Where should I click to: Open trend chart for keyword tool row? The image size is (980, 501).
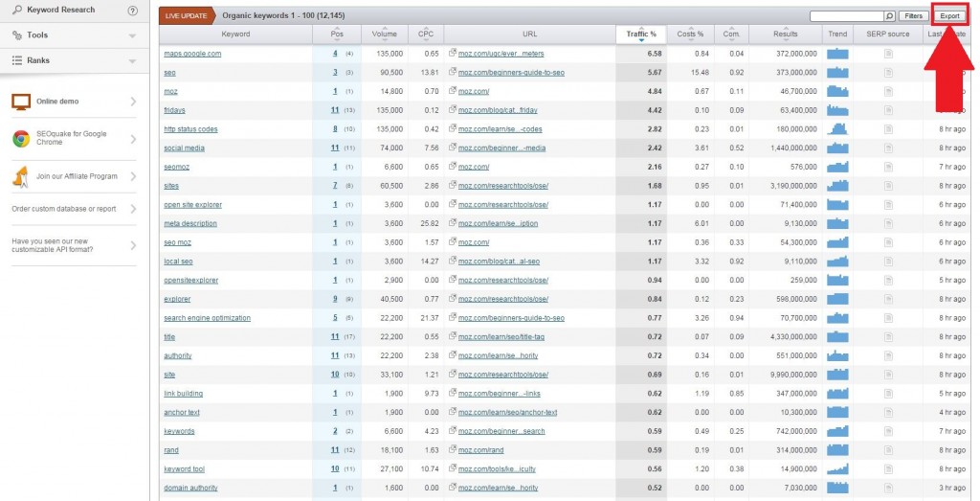pos(837,468)
